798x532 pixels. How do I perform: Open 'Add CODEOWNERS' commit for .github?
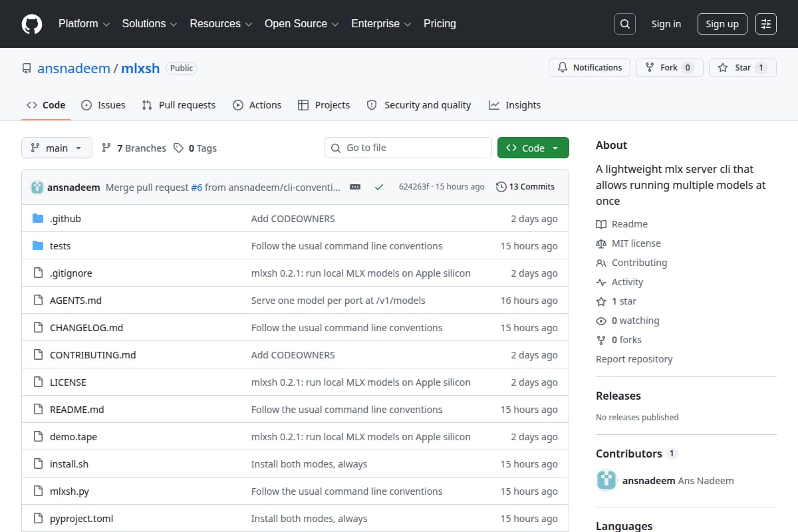pyautogui.click(x=293, y=219)
